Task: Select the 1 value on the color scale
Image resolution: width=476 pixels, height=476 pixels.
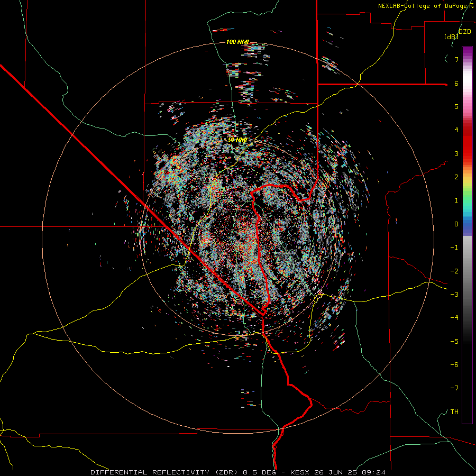Action: (456, 200)
